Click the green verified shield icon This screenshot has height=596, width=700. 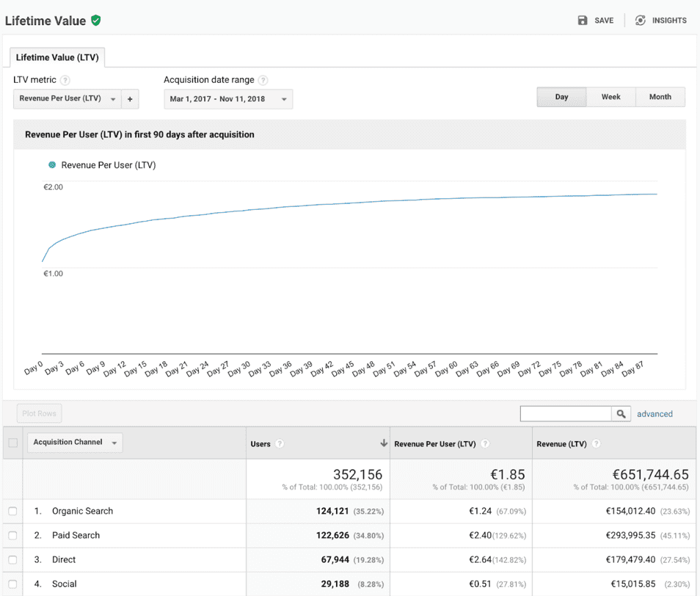pyautogui.click(x=96, y=21)
